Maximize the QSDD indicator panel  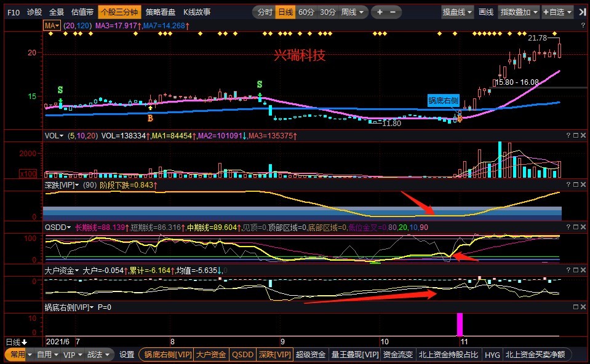(576, 227)
